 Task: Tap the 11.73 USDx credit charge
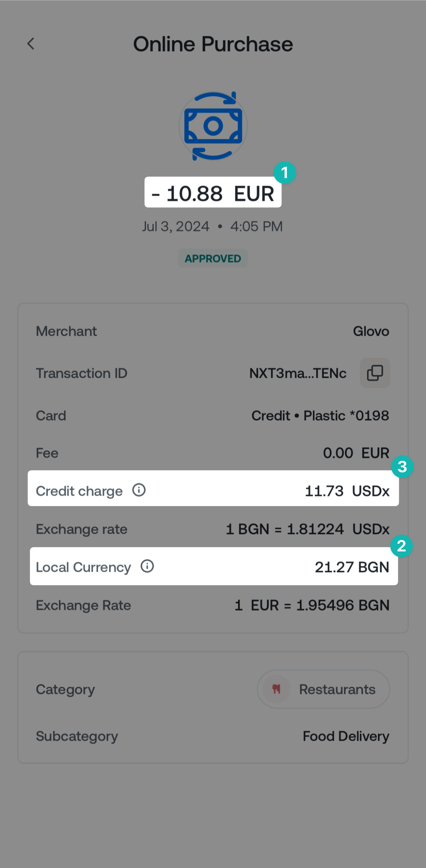(x=347, y=491)
